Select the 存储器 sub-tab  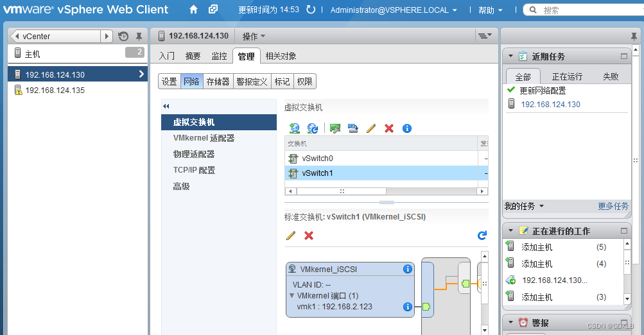[x=218, y=82]
